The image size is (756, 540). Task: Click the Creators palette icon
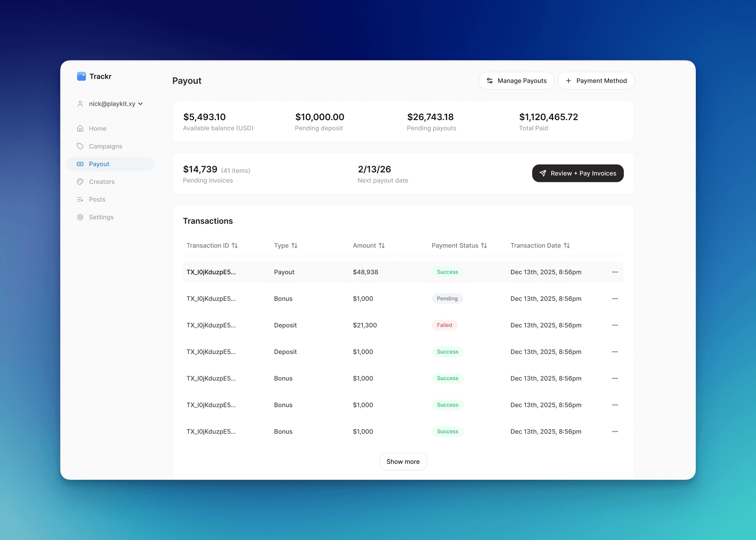click(80, 182)
